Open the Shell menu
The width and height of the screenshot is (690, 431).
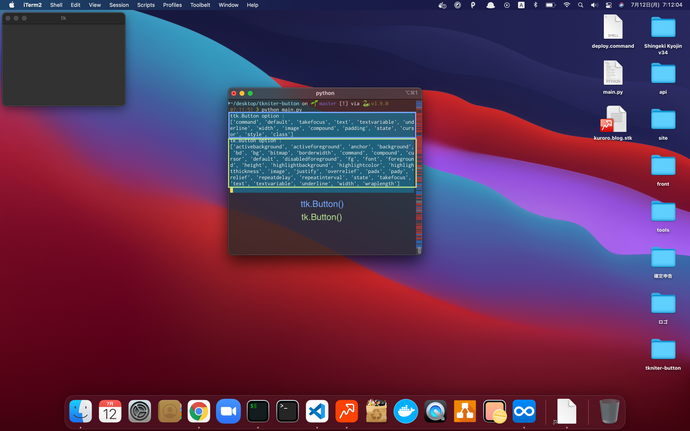(56, 5)
